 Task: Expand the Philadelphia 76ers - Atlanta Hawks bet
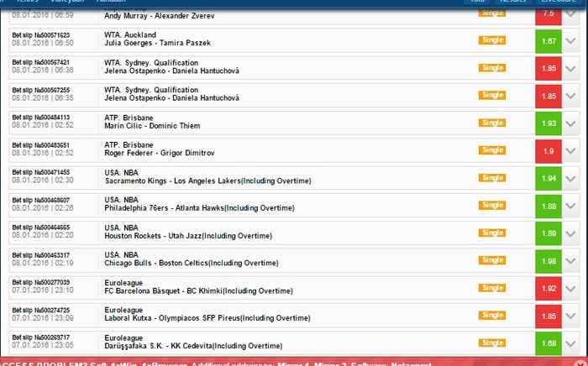pos(570,206)
